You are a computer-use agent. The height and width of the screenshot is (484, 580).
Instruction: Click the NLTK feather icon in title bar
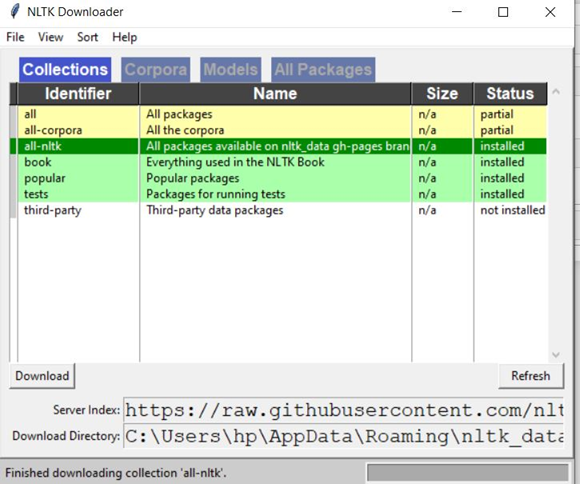[15, 11]
